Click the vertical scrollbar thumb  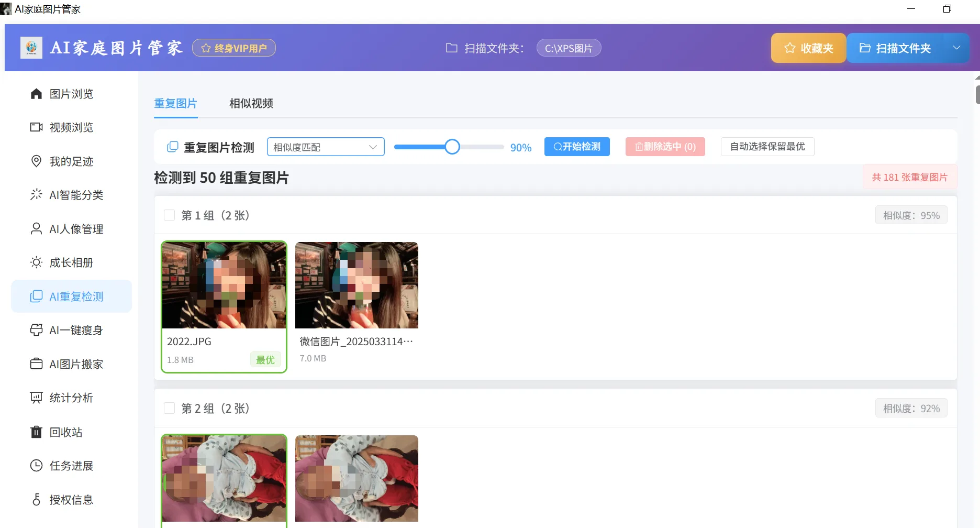tap(977, 95)
